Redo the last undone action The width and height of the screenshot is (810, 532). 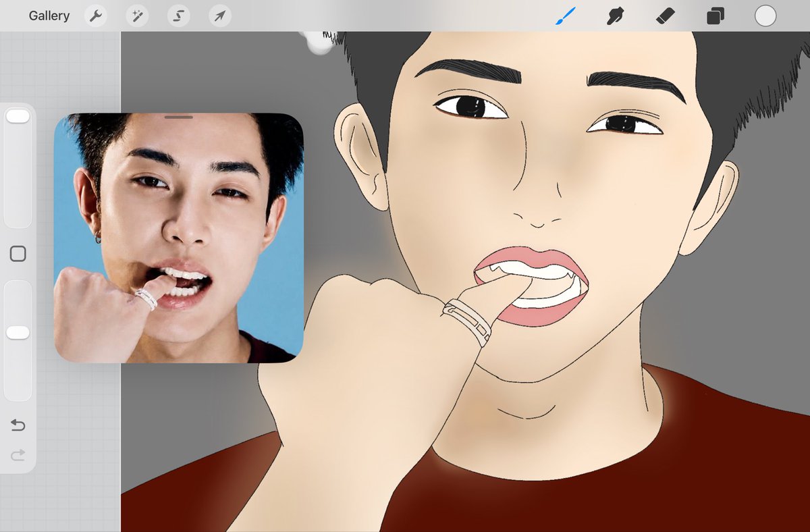(x=18, y=456)
